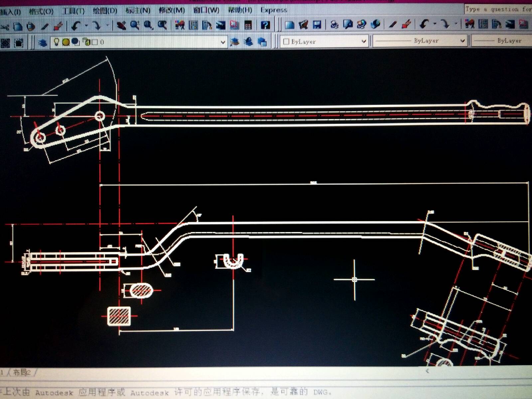Open the 窗口(W) Window menu
532x399 pixels.
tap(206, 10)
